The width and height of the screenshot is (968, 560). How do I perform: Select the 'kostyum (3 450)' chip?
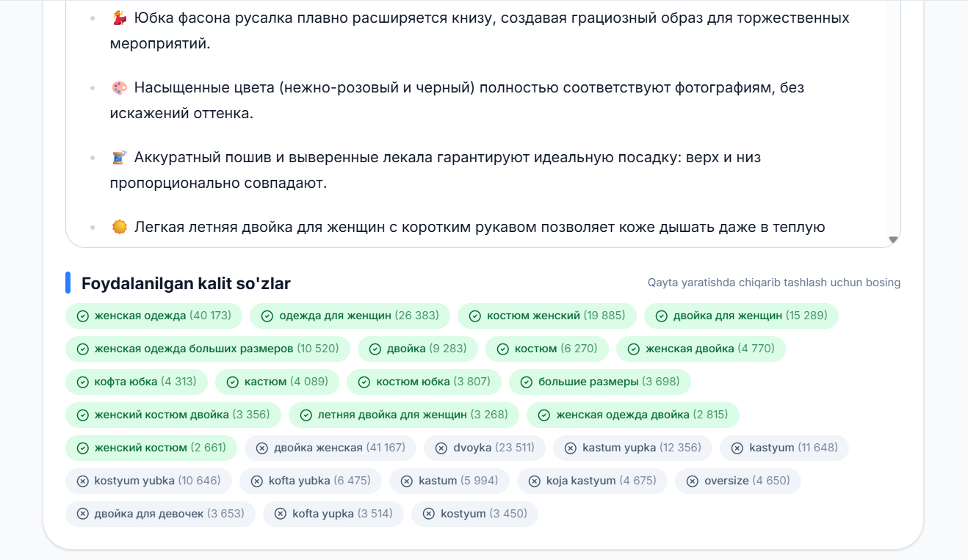(474, 514)
